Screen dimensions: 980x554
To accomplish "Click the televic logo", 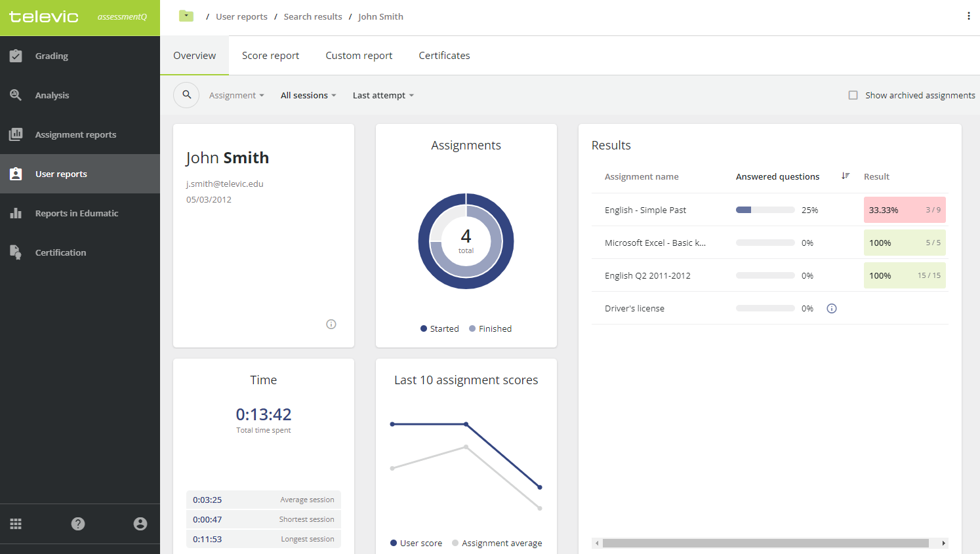I will [x=44, y=17].
